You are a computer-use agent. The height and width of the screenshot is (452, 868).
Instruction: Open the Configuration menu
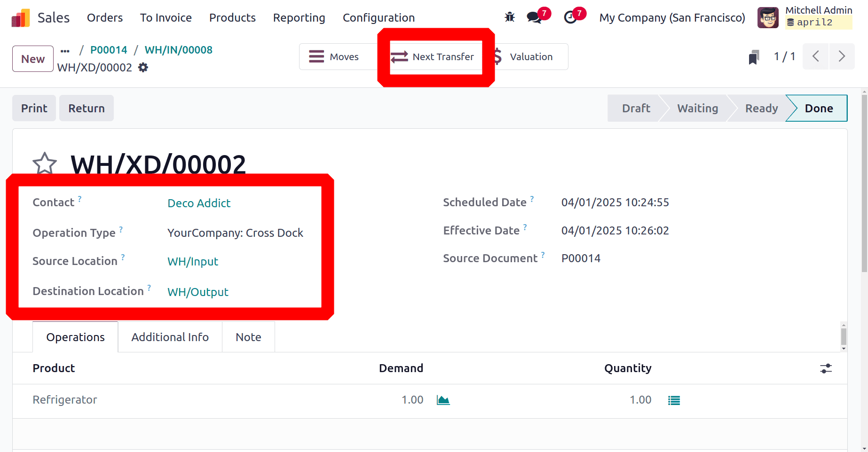379,18
